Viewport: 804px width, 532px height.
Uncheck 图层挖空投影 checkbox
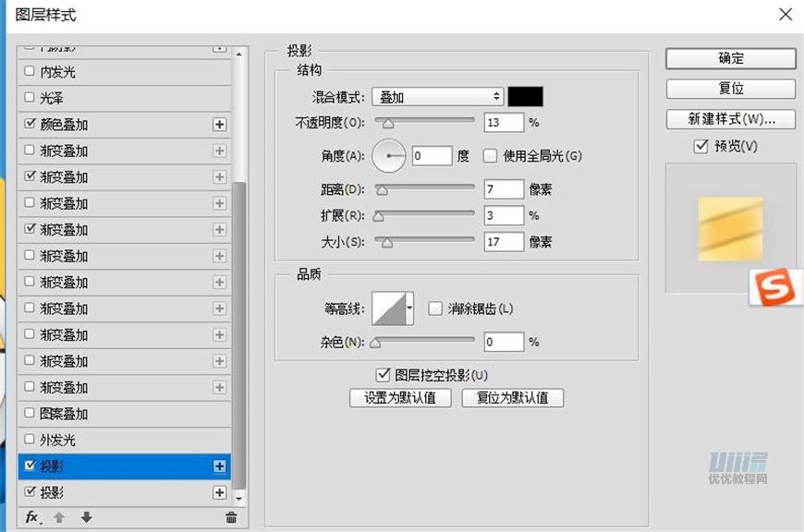(383, 374)
